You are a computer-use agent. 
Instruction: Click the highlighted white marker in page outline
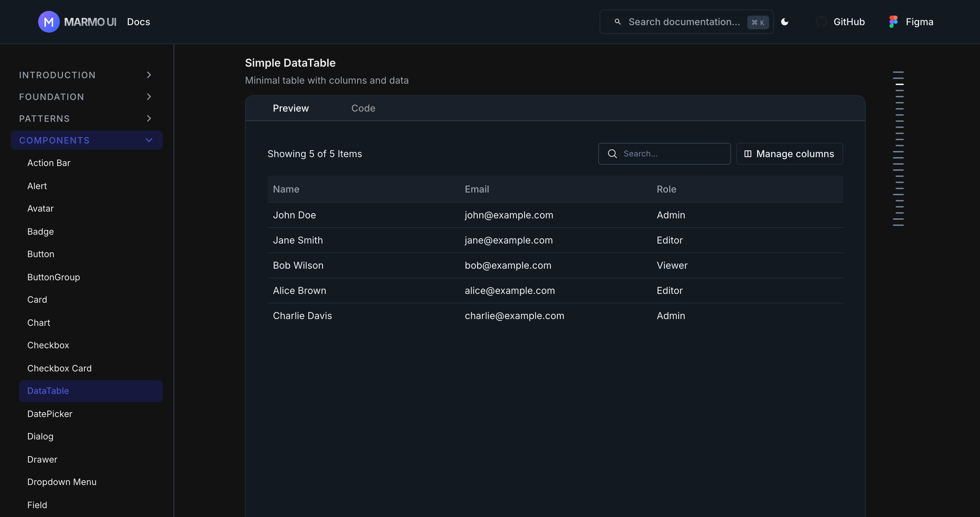coord(899,84)
